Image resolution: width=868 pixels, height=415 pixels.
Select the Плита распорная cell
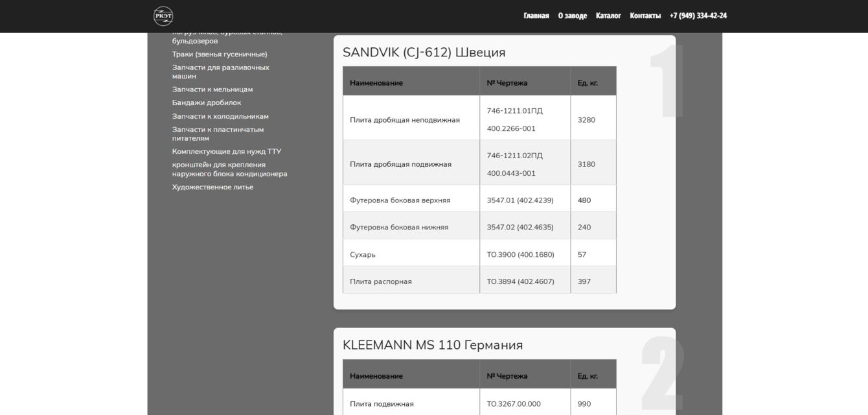411,280
